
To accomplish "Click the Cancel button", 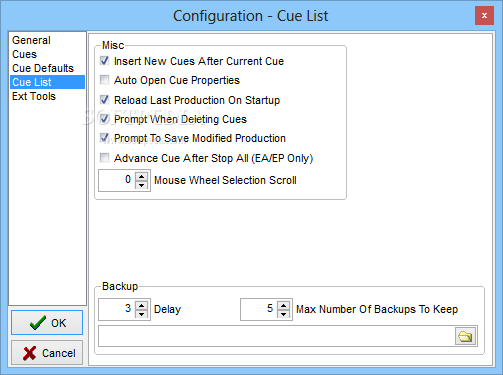I will point(47,353).
